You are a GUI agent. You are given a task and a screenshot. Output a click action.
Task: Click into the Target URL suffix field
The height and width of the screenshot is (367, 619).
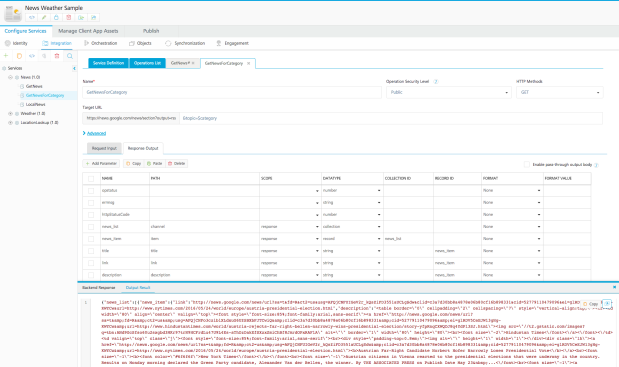[391, 118]
